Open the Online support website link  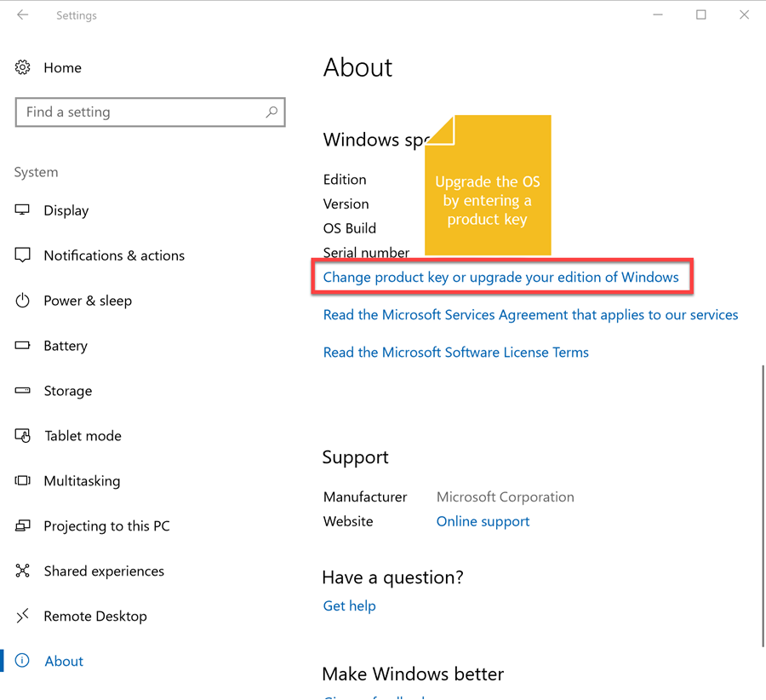tap(483, 522)
